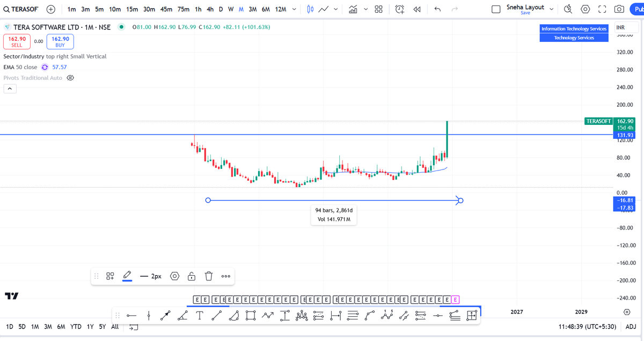
Task: Select the 1D date range
Action: [x=9, y=327]
